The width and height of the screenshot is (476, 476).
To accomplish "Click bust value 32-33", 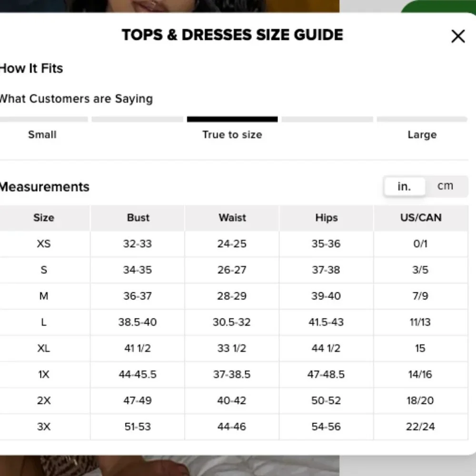I will click(x=138, y=244).
